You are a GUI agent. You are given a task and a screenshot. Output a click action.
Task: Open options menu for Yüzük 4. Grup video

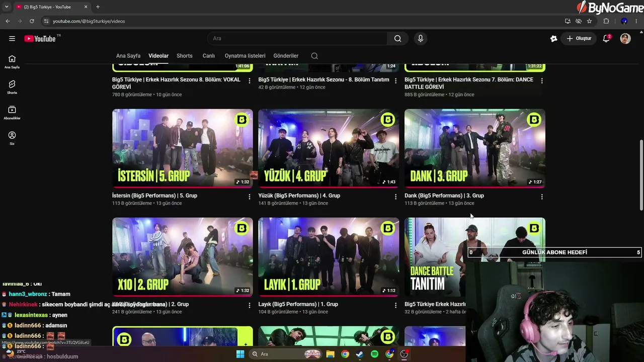point(395,197)
